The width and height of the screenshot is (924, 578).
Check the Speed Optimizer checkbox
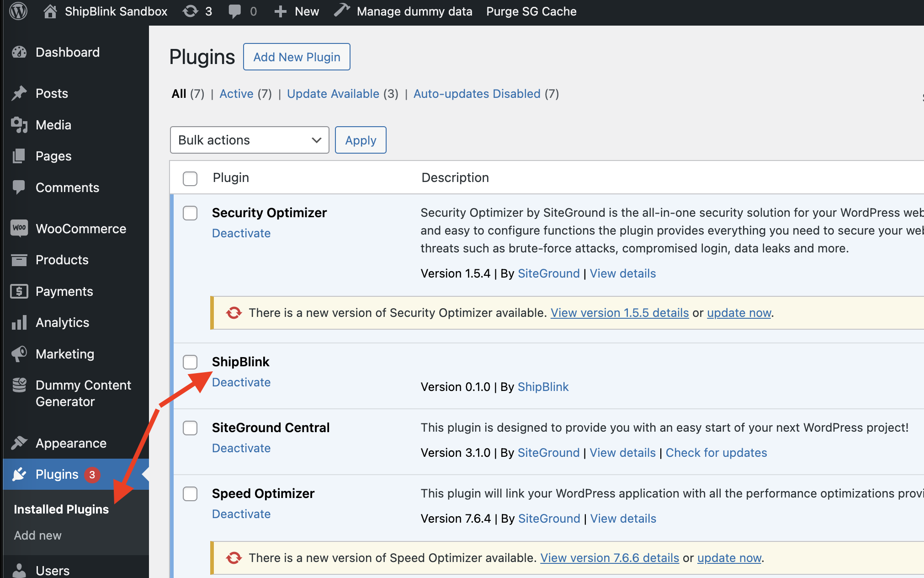point(190,494)
